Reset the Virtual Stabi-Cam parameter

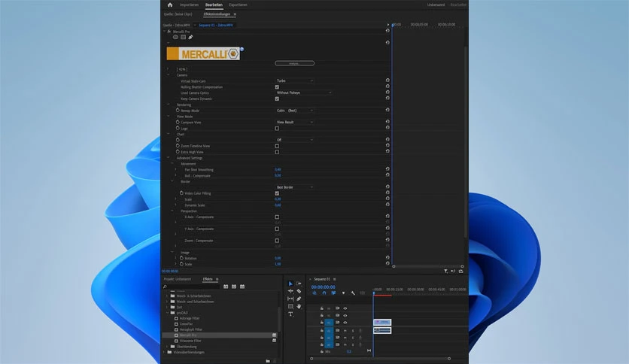click(387, 80)
